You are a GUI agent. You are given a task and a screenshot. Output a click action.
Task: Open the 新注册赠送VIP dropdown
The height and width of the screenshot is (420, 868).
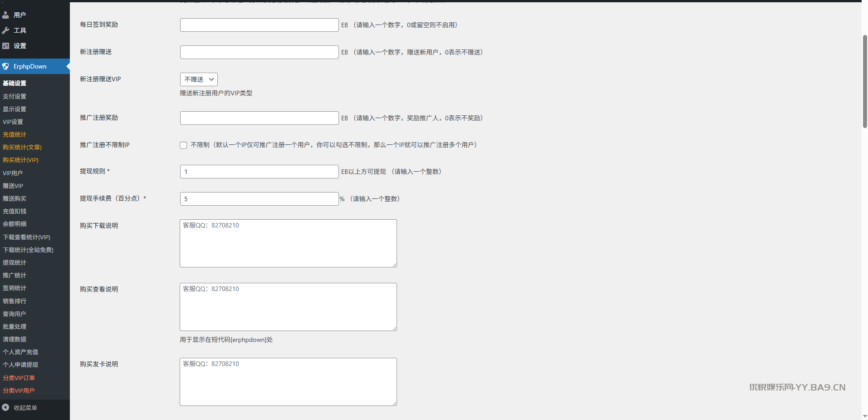199,79
